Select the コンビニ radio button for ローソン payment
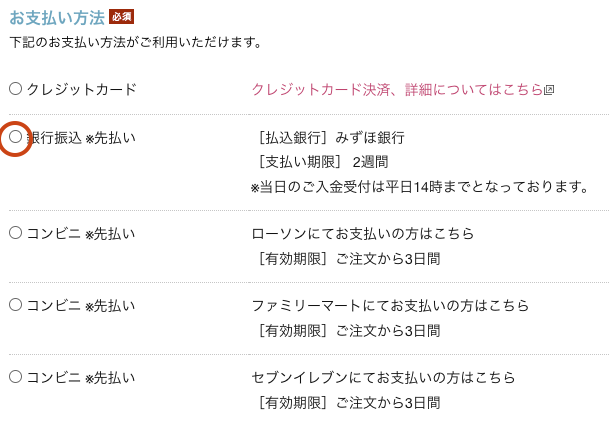 pyautogui.click(x=15, y=233)
